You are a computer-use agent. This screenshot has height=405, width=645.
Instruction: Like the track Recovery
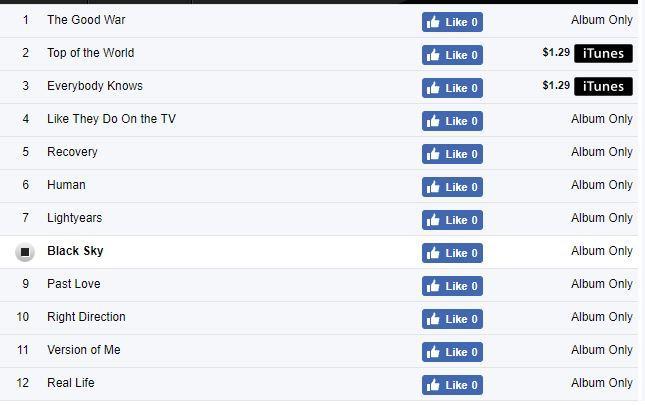[x=452, y=154]
